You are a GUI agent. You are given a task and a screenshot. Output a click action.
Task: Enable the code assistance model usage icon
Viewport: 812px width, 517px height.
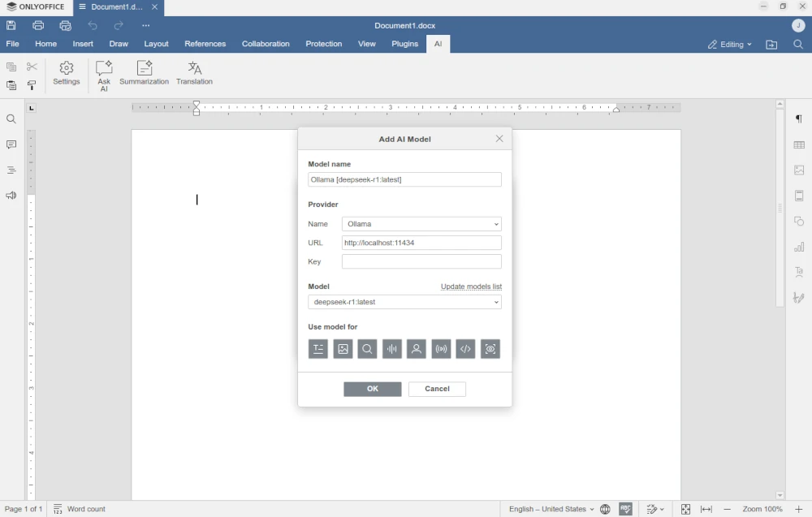click(465, 349)
